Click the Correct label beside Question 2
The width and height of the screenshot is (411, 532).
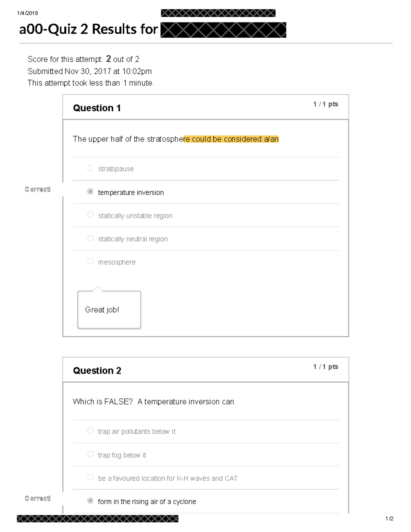click(38, 498)
